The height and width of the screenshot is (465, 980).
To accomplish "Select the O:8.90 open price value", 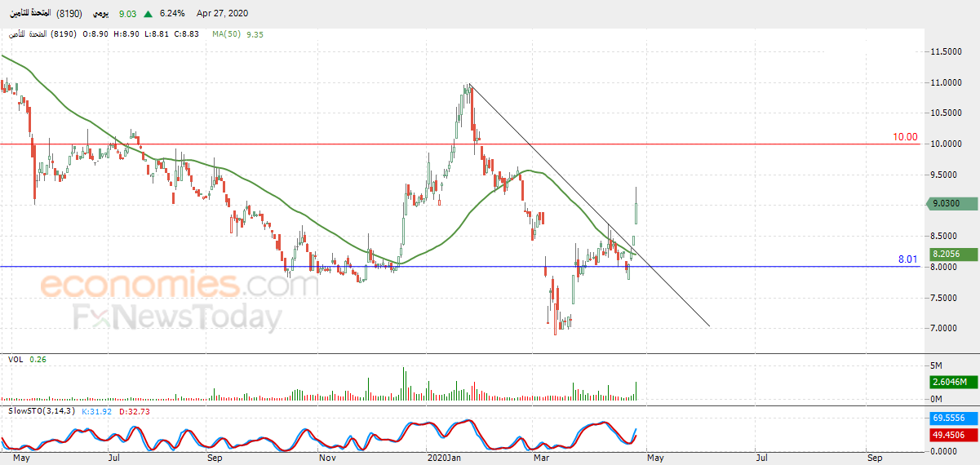I will 95,34.
